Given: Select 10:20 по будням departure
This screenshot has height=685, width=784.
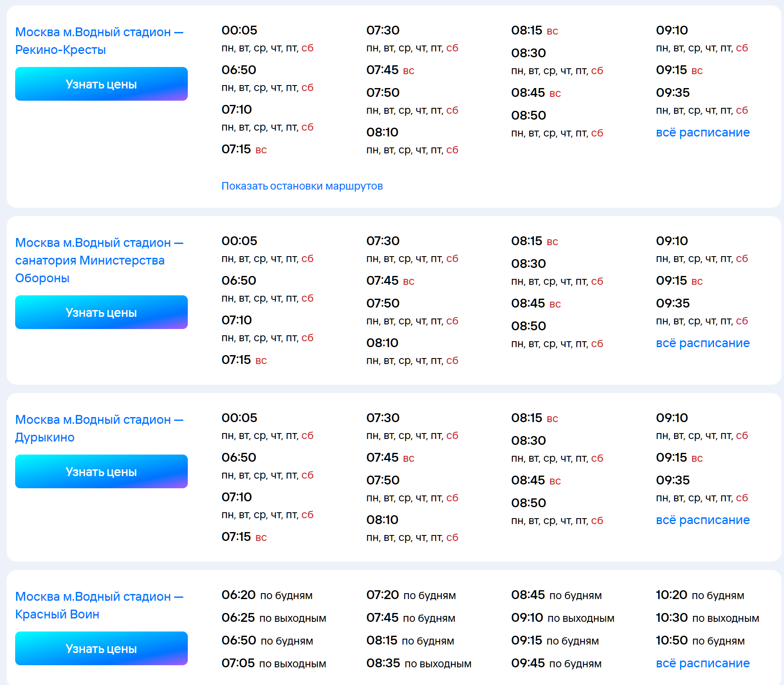Looking at the screenshot, I should [700, 595].
